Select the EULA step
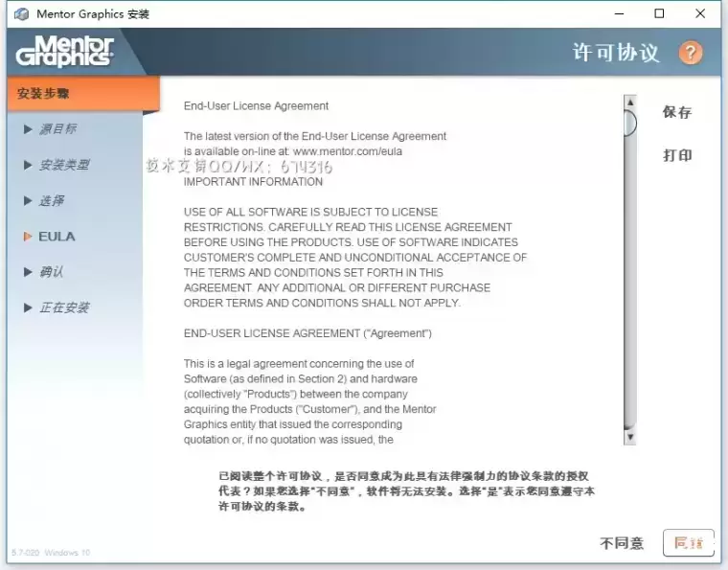Viewport: 728px width, 570px height. 57,237
